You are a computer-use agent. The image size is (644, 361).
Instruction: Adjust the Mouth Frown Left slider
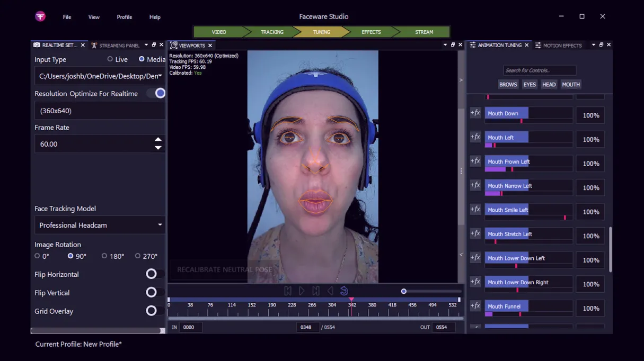point(528,164)
